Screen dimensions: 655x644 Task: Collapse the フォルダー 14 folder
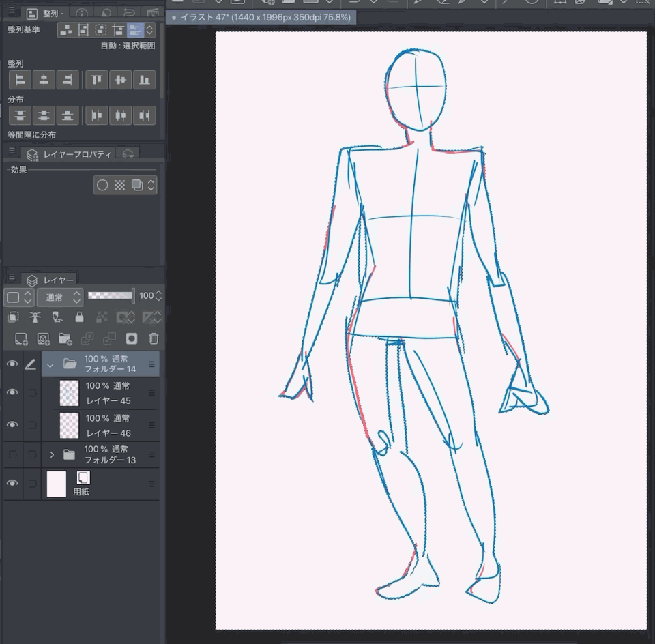[50, 365]
